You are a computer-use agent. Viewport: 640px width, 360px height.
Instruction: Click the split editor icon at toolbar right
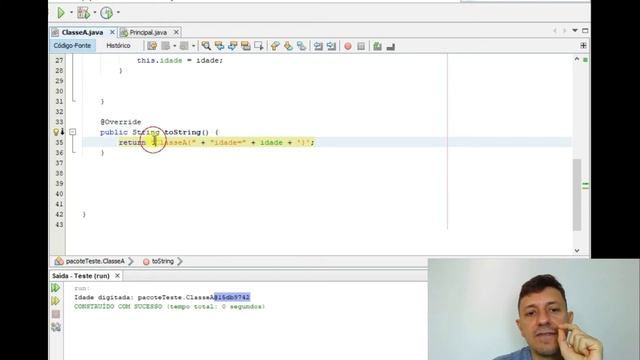[583, 46]
